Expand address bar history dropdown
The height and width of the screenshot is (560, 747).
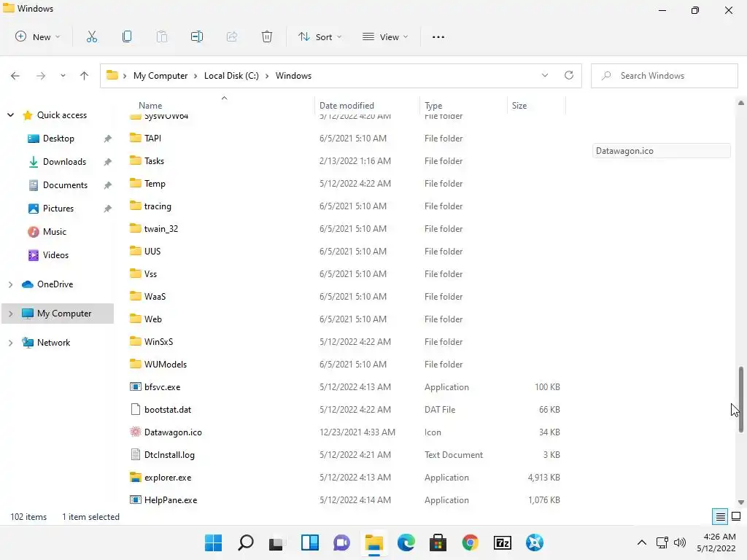[545, 75]
